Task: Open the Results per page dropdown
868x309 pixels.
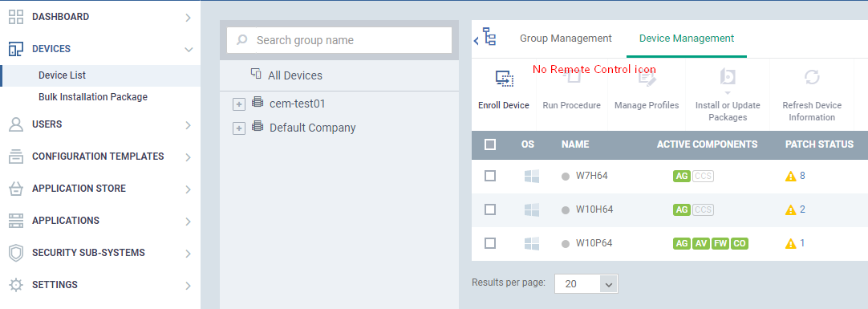Action: point(586,283)
